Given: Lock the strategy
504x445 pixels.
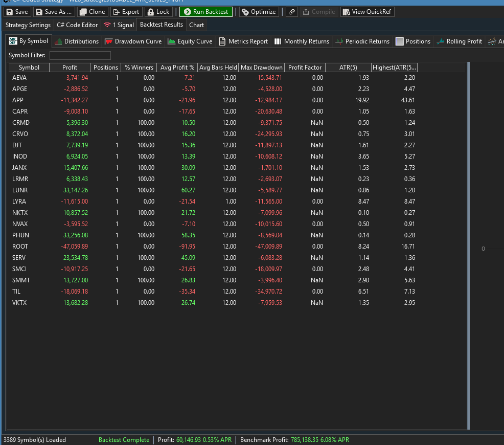Looking at the screenshot, I should click(x=158, y=12).
